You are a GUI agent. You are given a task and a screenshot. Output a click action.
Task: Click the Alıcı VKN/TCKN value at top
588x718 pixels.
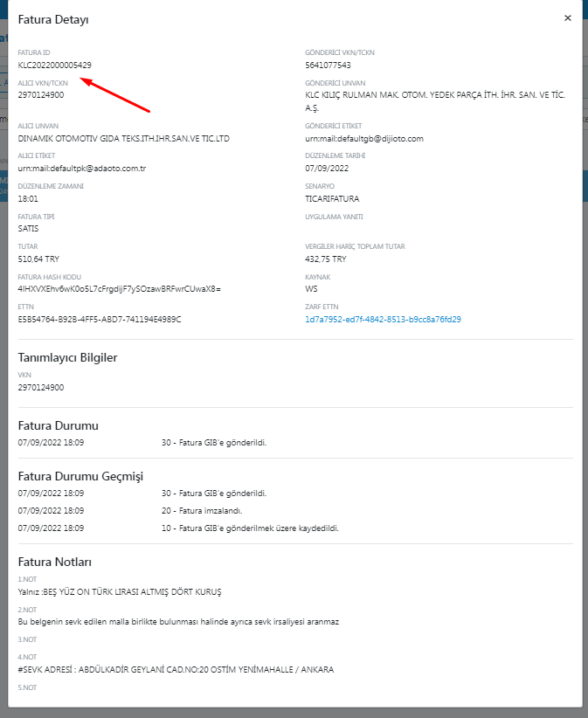40,94
